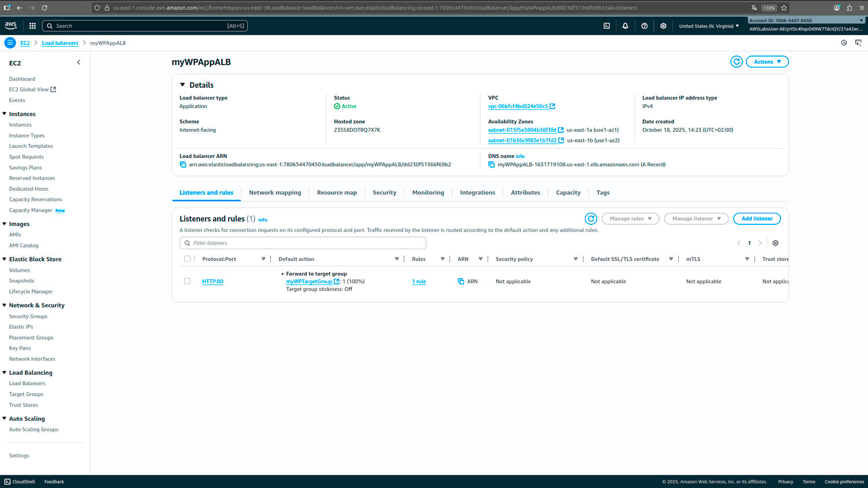This screenshot has height=488, width=868.
Task: Open the help question mark icon
Action: [644, 26]
